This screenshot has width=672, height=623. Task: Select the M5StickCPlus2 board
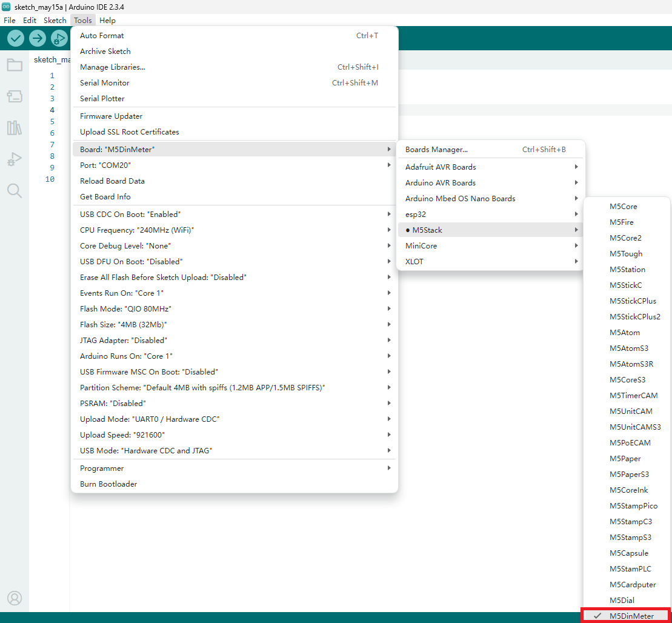coord(627,317)
